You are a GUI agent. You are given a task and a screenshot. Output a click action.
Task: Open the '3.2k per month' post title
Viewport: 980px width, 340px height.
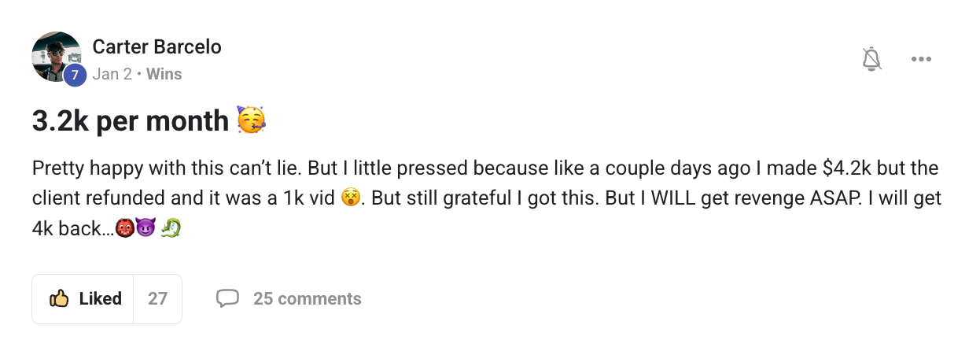[x=130, y=121]
